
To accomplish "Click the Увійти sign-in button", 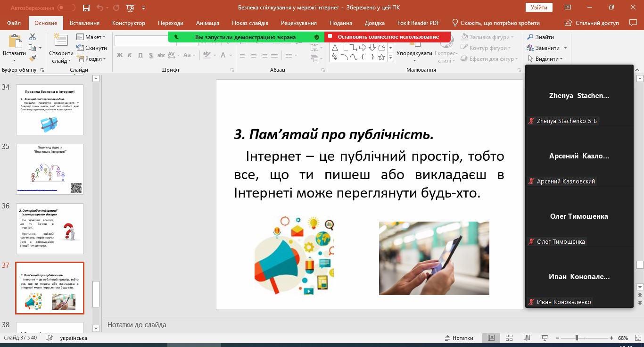I will tap(539, 8).
